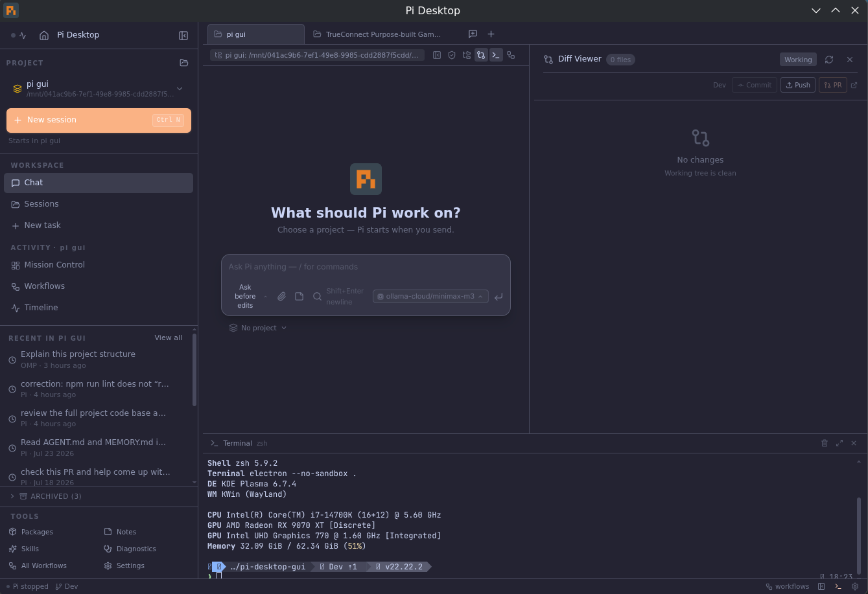Open Sessions in the Workspace section

pyautogui.click(x=99, y=204)
